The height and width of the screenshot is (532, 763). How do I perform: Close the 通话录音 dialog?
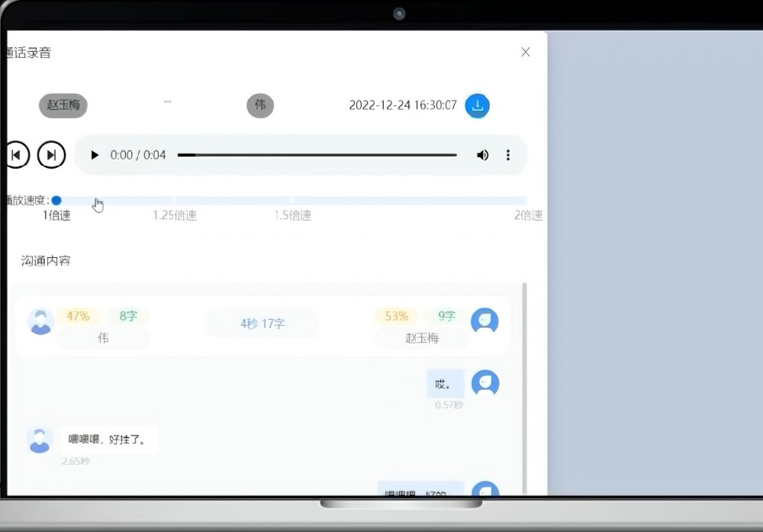coord(526,52)
